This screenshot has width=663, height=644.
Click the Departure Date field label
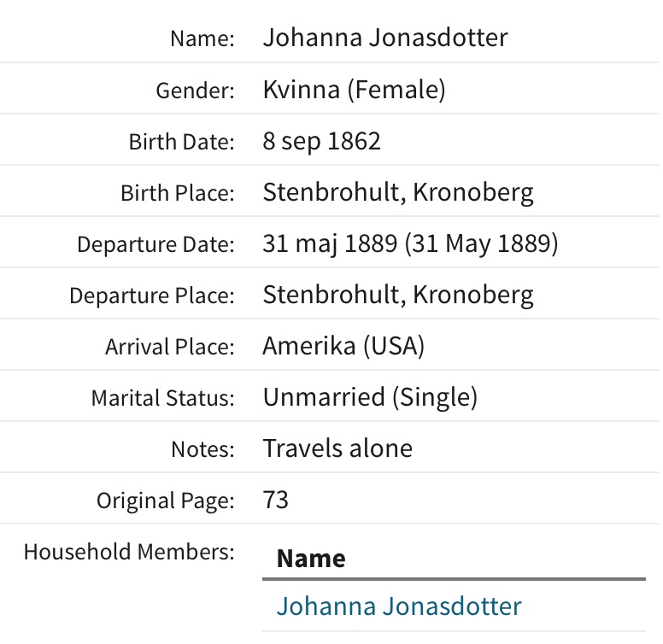click(155, 245)
